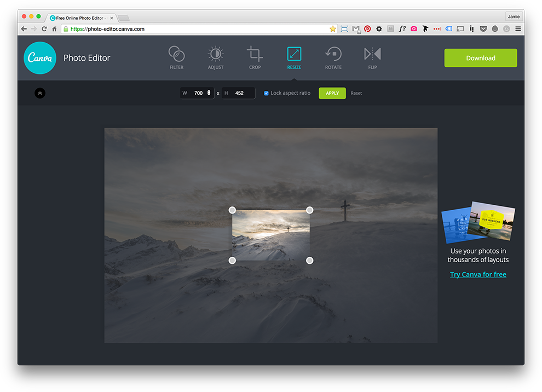Click the green Download button

pyautogui.click(x=480, y=57)
